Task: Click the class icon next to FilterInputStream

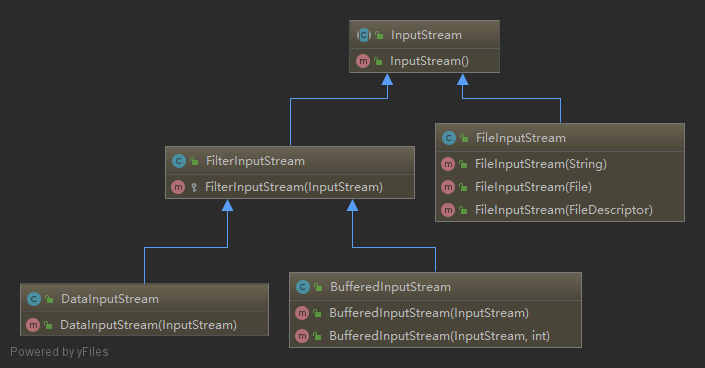Action: click(x=179, y=161)
